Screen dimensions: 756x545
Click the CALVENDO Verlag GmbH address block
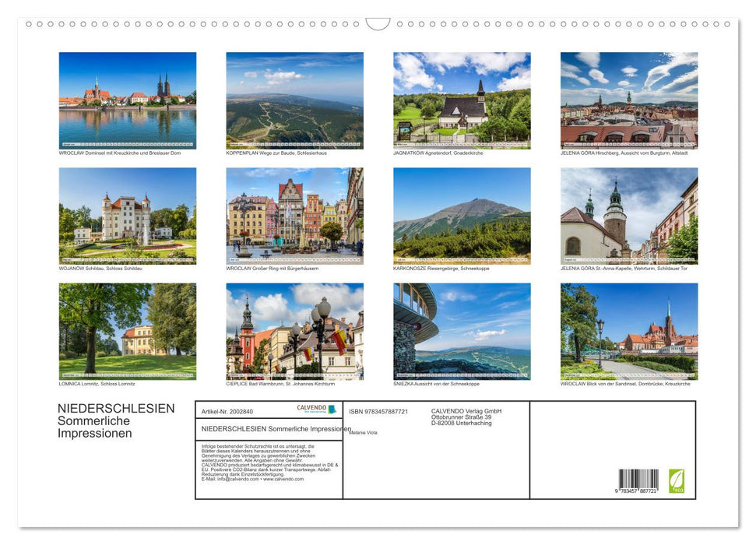(466, 415)
